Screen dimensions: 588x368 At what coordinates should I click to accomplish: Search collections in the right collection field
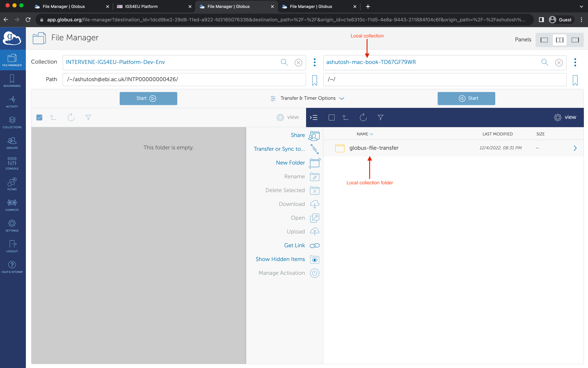point(544,62)
